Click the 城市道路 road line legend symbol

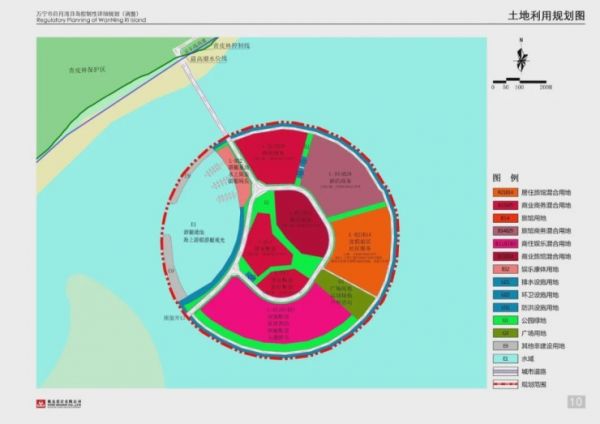pyautogui.click(x=505, y=371)
